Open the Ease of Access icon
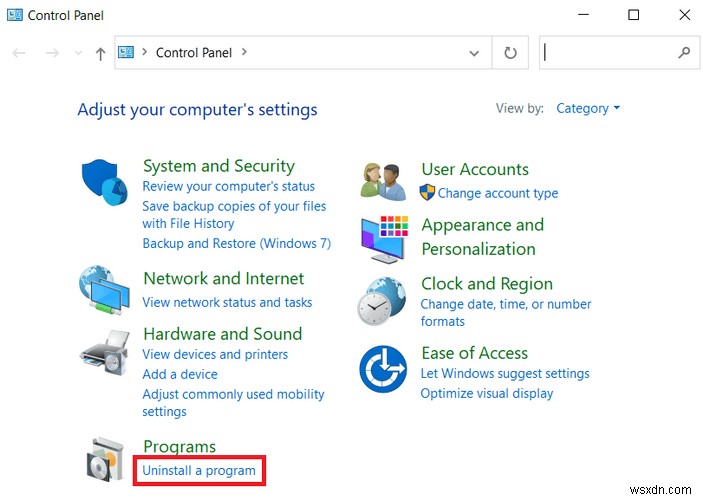703x500 pixels. (x=383, y=368)
